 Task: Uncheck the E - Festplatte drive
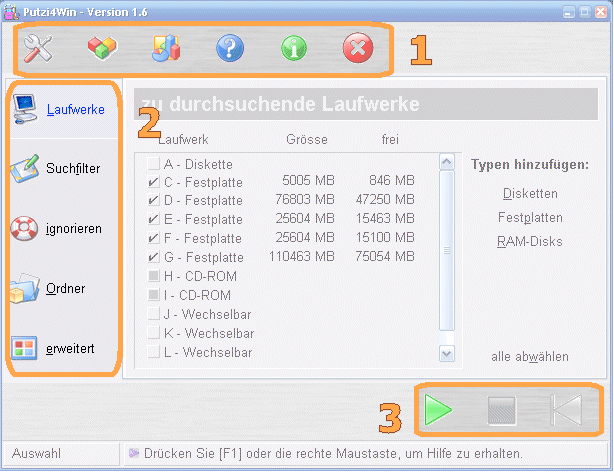tap(154, 219)
